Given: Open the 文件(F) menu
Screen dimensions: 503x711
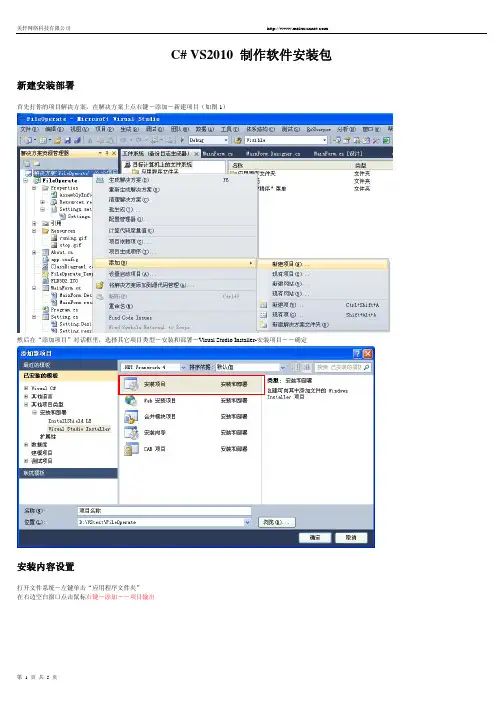Looking at the screenshot, I should pos(29,129).
